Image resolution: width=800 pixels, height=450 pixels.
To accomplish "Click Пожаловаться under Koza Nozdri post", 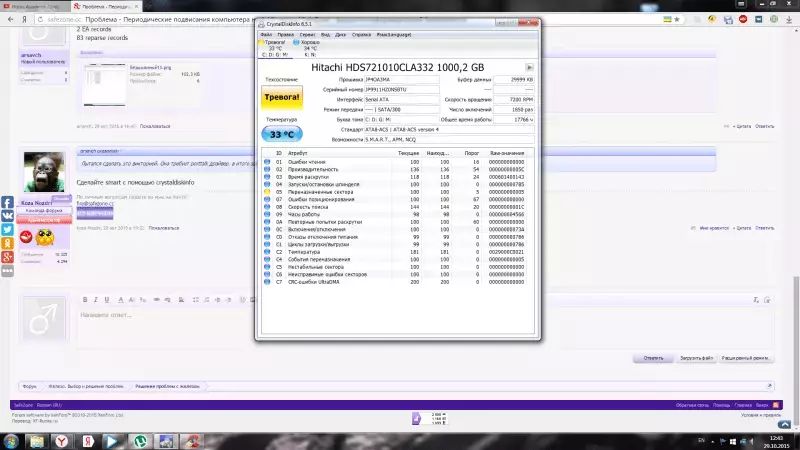I will point(164,228).
